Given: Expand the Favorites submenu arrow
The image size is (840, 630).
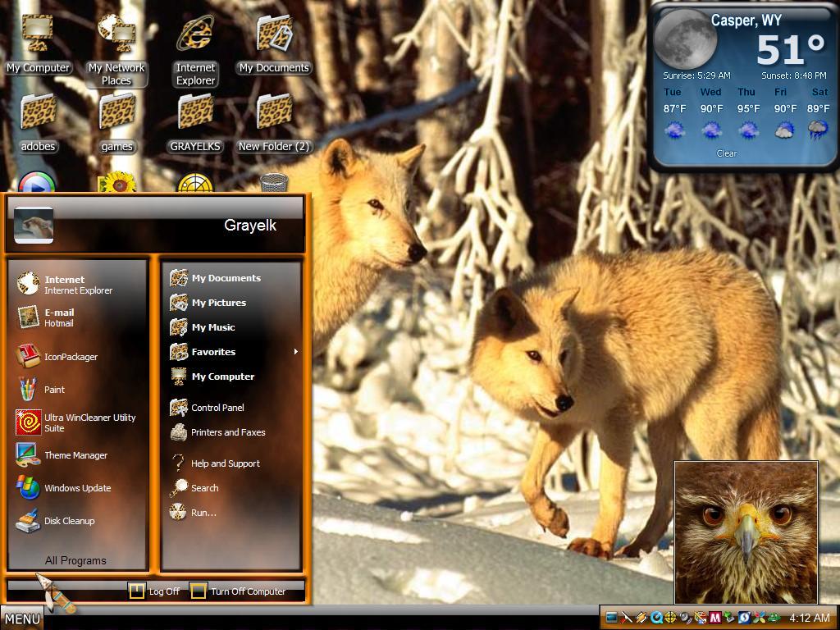Looking at the screenshot, I should tap(295, 352).
